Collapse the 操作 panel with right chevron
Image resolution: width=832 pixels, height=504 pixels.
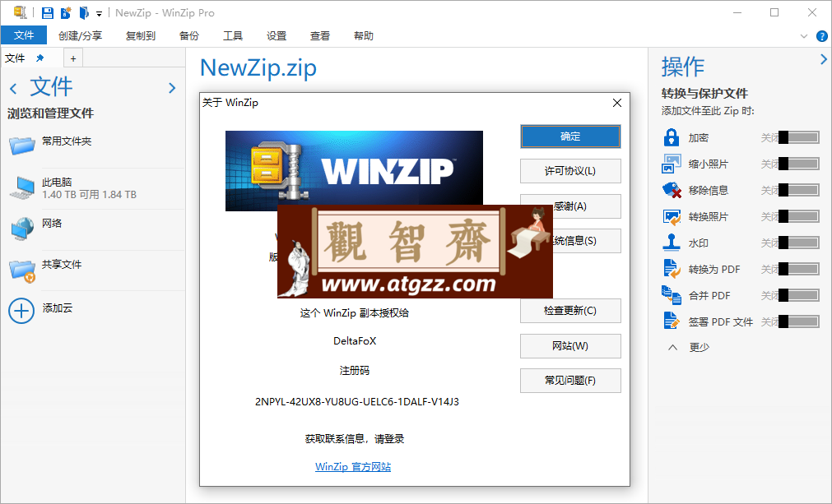coord(824,59)
